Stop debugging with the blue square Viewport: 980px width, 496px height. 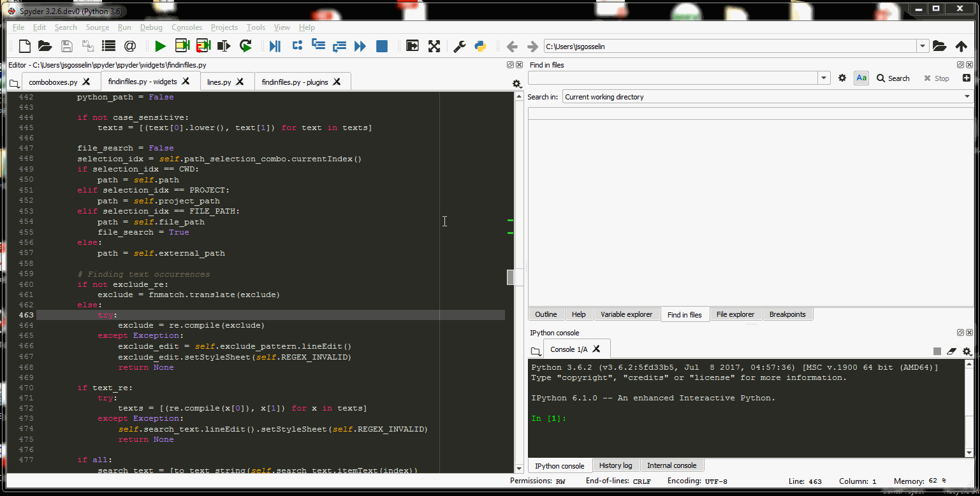pyautogui.click(x=382, y=46)
